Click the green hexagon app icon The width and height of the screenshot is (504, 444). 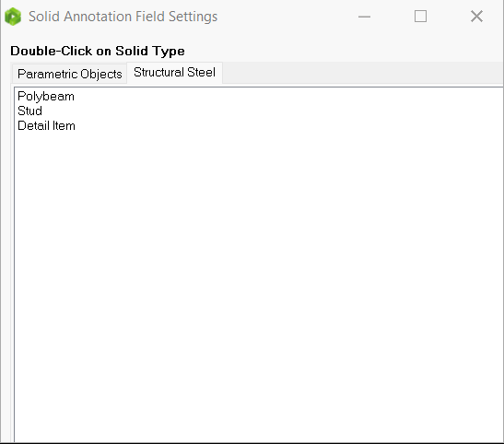13,17
